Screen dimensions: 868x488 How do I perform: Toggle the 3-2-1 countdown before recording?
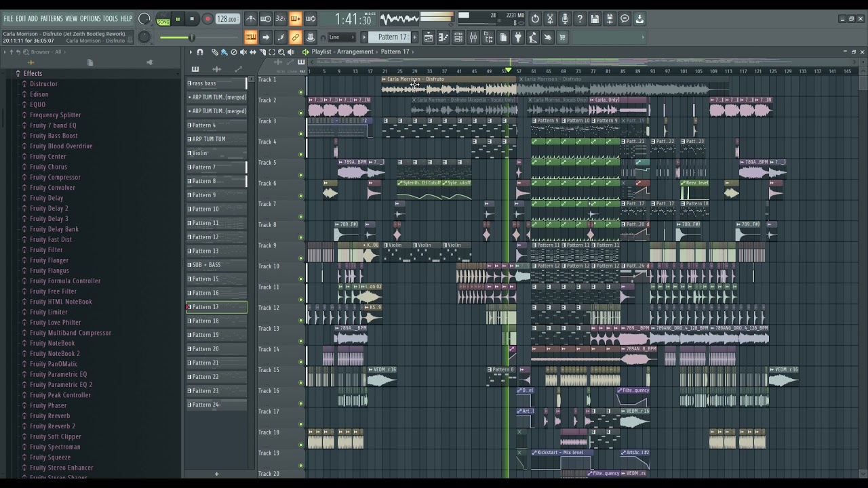281,18
